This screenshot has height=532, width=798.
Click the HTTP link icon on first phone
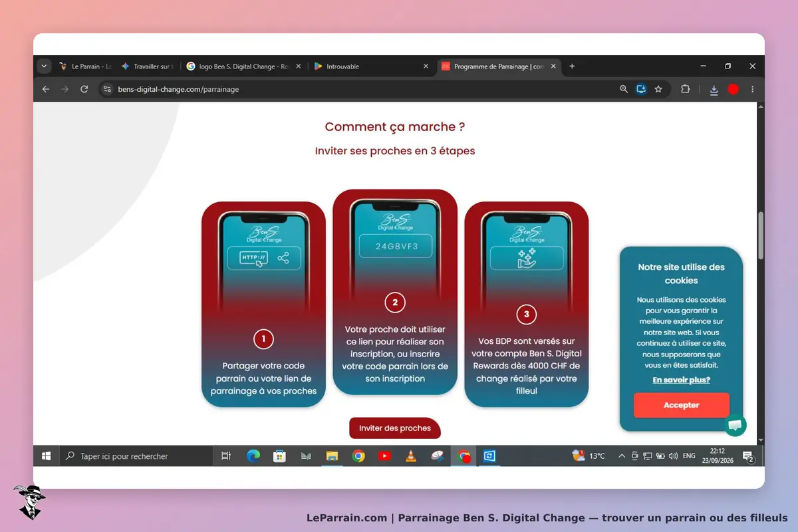point(254,258)
